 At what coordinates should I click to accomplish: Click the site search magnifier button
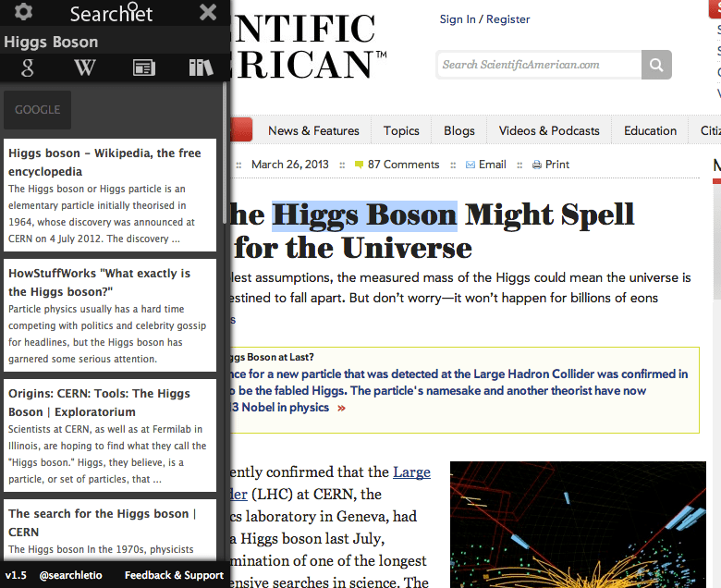(x=656, y=65)
